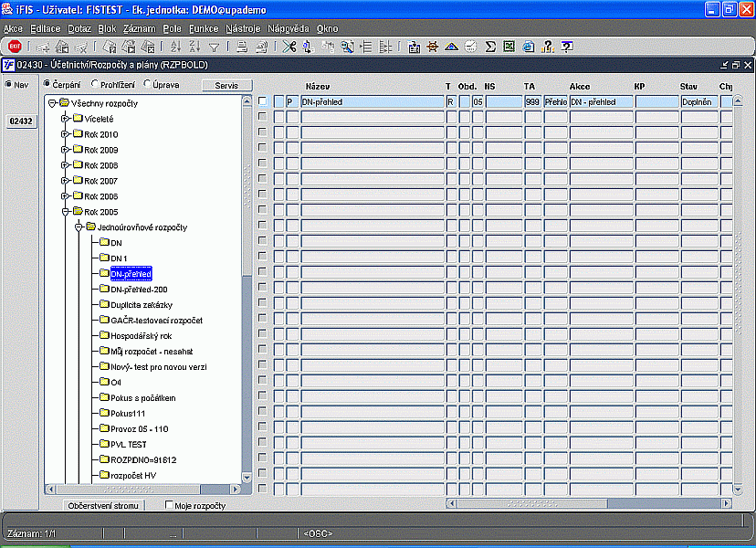Click the descending Z-A sort icon

point(193,47)
